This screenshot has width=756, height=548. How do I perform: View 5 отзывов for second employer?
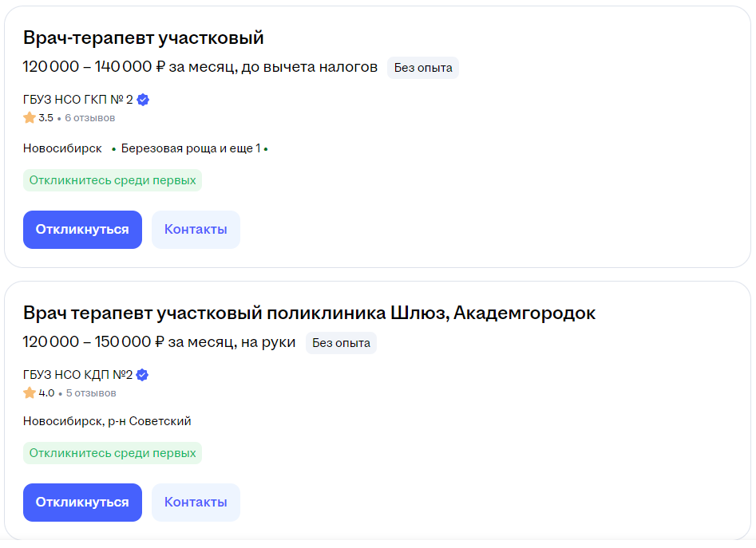(x=91, y=393)
